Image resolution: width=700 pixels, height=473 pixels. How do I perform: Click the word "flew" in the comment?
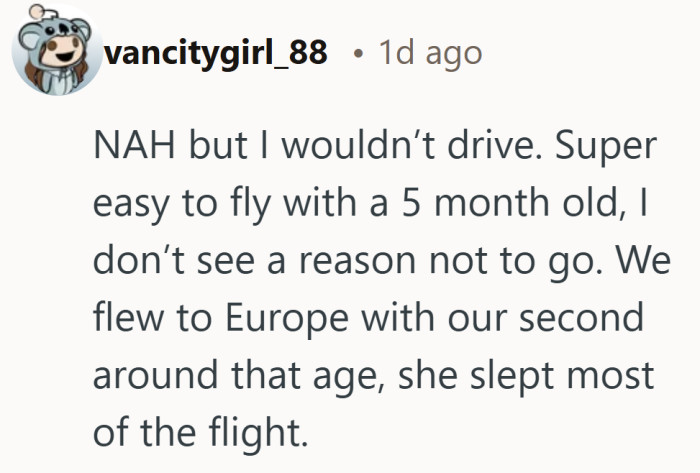tap(126, 318)
